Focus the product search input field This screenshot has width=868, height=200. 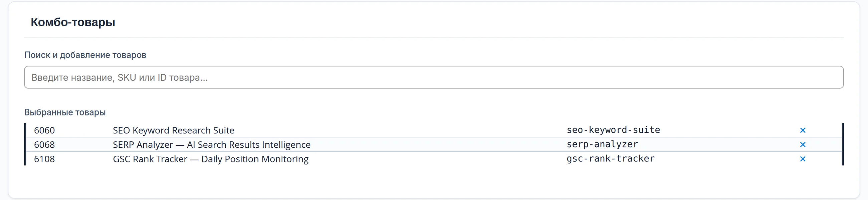[434, 77]
